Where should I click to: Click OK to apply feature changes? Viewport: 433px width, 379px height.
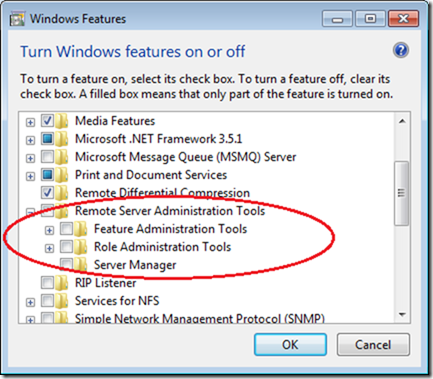tap(290, 344)
